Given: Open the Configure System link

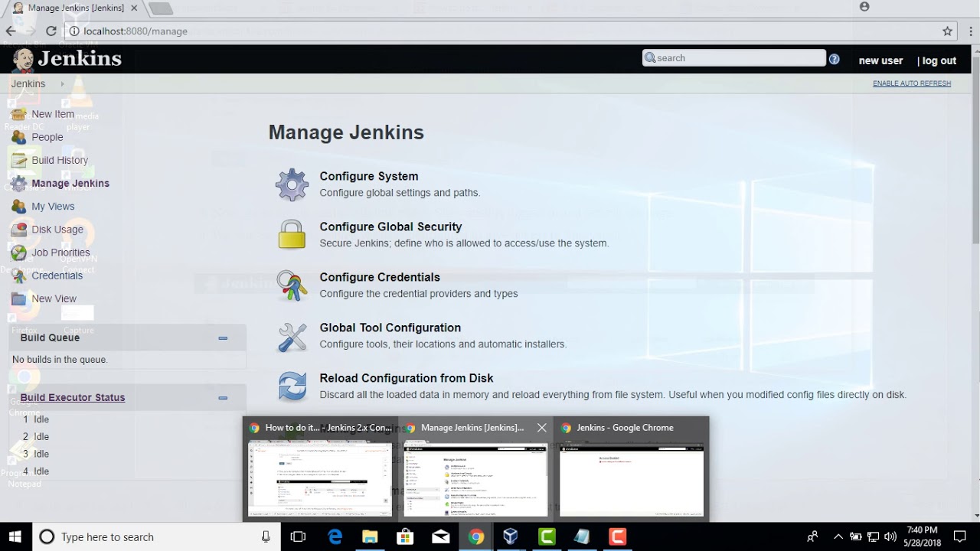Looking at the screenshot, I should click(x=369, y=176).
